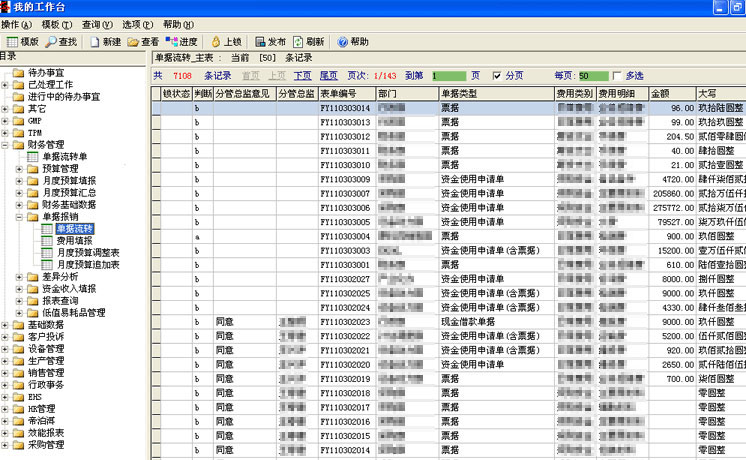This screenshot has width=746, height=460.
Task: Expand the 预算管理 tree node
Action: pos(19,169)
